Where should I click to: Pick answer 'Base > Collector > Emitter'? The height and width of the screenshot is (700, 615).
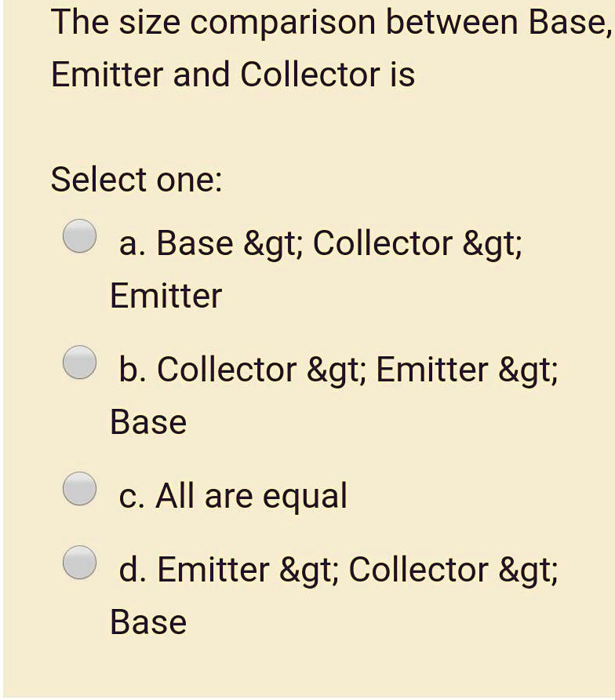(x=78, y=235)
